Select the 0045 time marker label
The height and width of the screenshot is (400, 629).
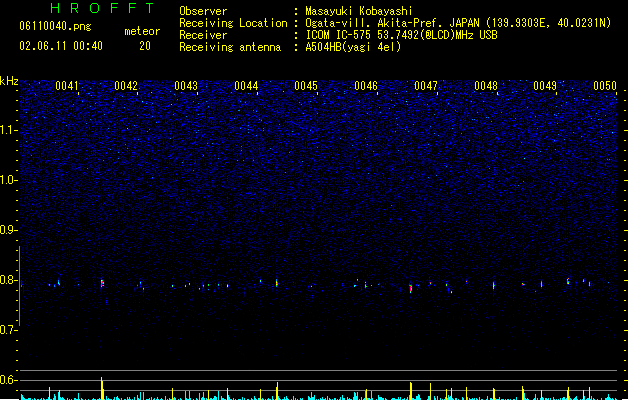click(306, 86)
